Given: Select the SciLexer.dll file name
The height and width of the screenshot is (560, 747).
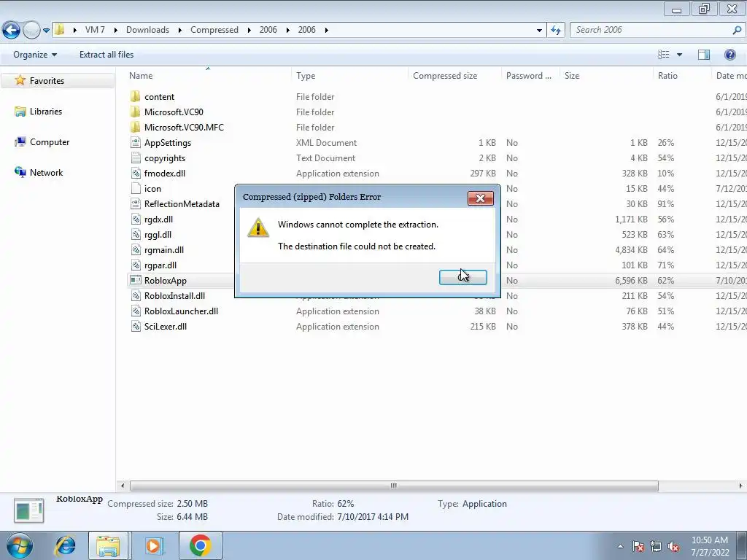Looking at the screenshot, I should pos(166,326).
